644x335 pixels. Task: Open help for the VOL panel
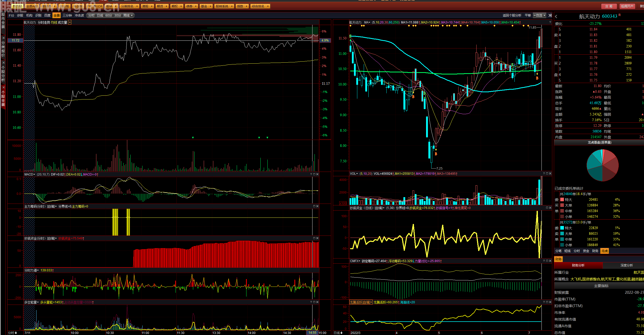click(544, 174)
